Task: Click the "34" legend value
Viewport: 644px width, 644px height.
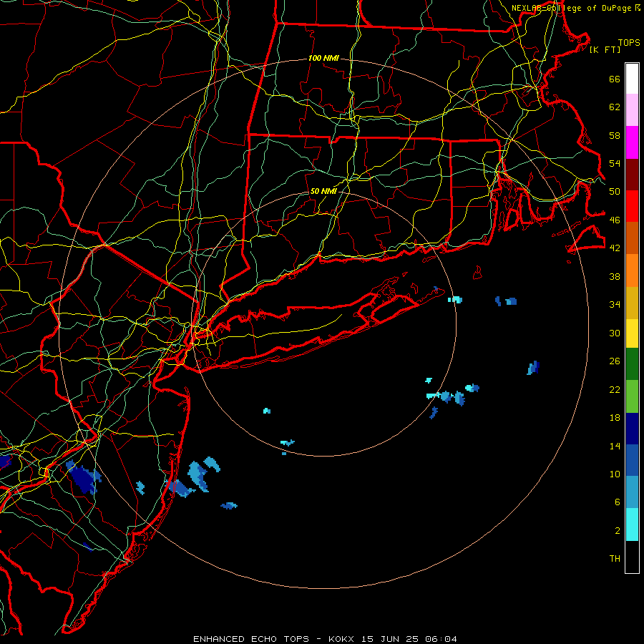Action: pyautogui.click(x=615, y=305)
